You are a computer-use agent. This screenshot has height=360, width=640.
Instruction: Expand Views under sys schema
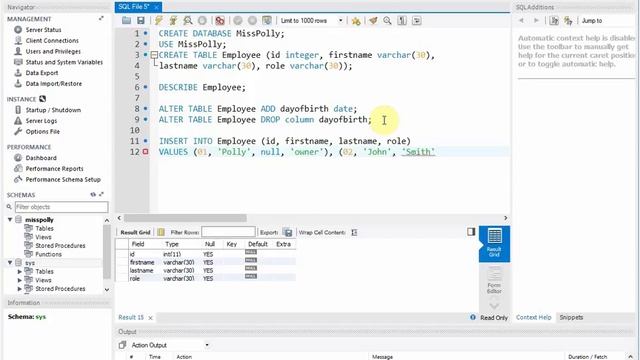[x=19, y=280]
